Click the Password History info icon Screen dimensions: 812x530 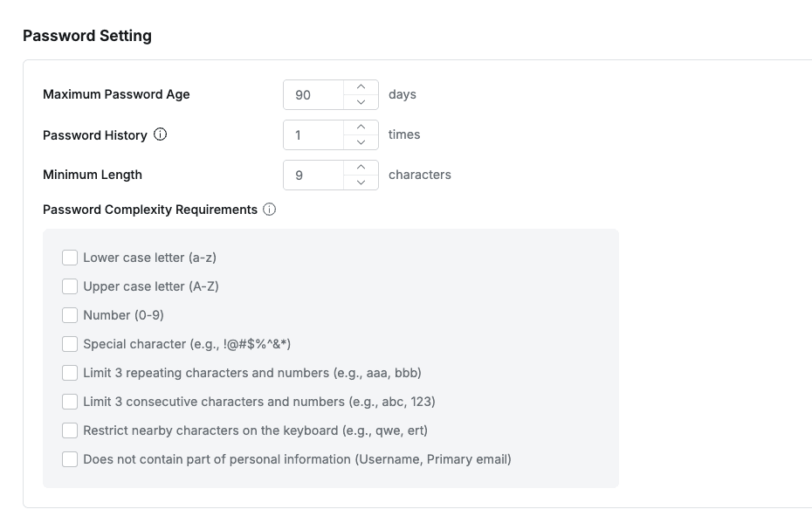point(161,134)
